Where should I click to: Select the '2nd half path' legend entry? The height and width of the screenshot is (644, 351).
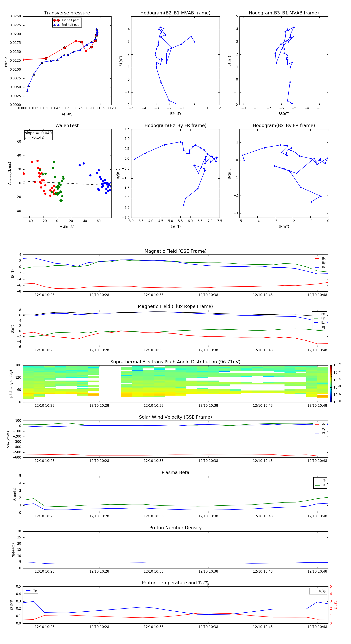(67, 25)
